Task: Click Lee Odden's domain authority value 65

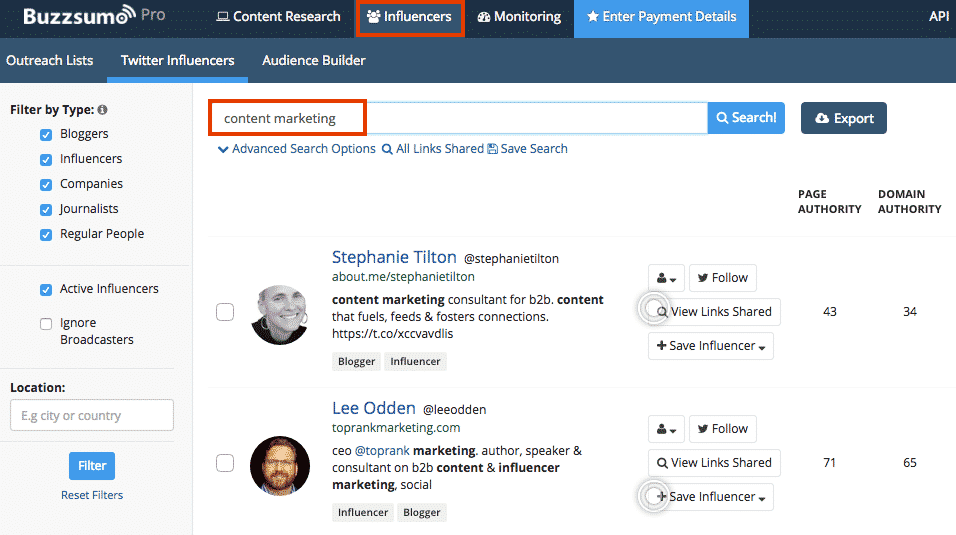Action: pyautogui.click(x=910, y=463)
